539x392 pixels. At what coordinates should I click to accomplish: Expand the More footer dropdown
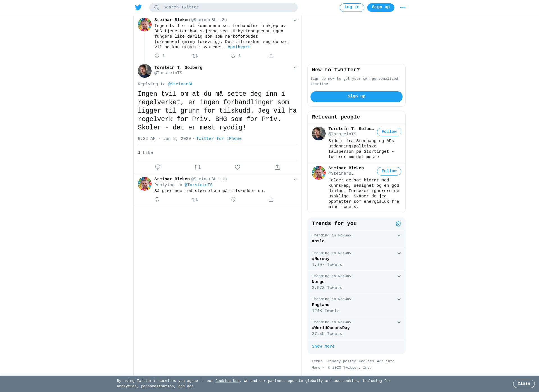[x=318, y=368]
